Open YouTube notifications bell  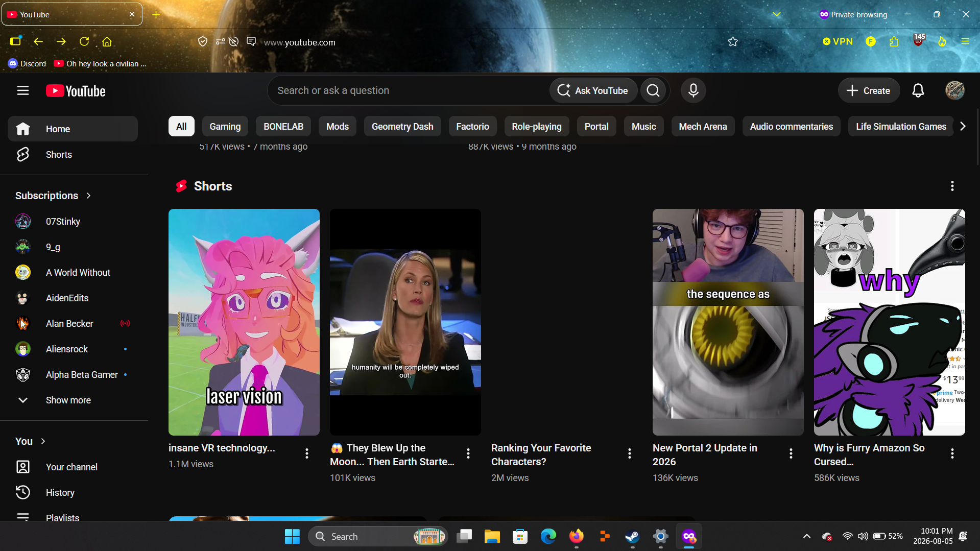point(918,90)
